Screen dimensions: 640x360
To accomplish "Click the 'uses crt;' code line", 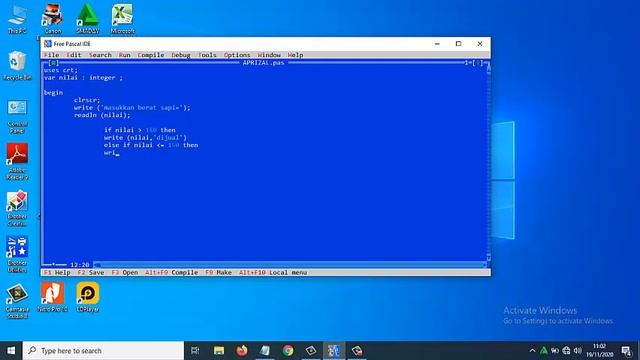I will [61, 70].
